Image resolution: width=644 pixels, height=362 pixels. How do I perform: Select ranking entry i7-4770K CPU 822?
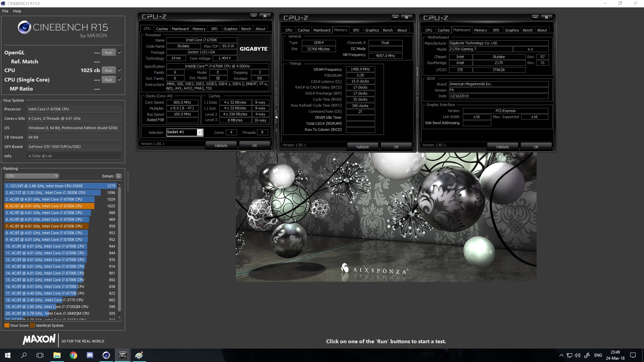tap(60, 293)
